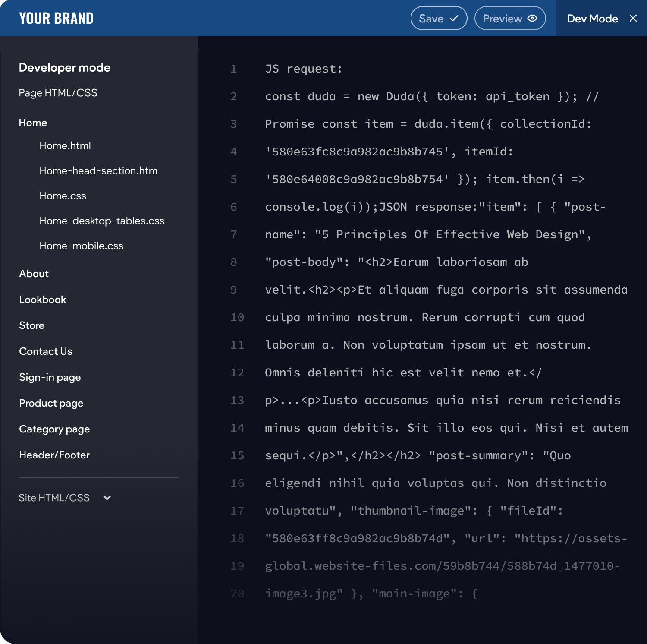Click the Developer mode heading
This screenshot has width=647, height=644.
[x=65, y=68]
